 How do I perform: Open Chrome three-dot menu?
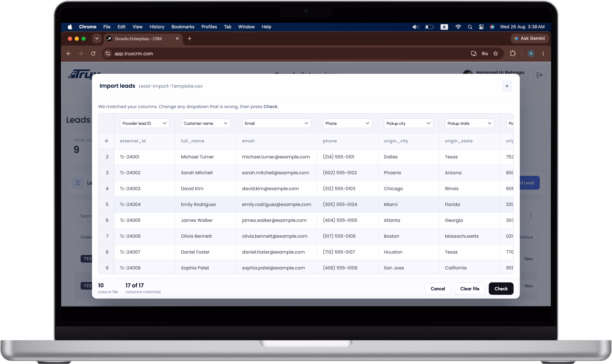pos(543,54)
